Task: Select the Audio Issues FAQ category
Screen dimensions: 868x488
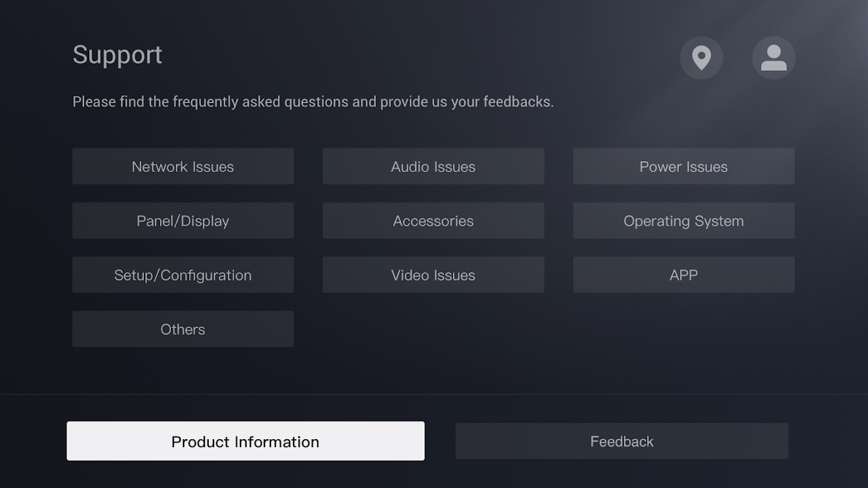Action: click(x=433, y=167)
